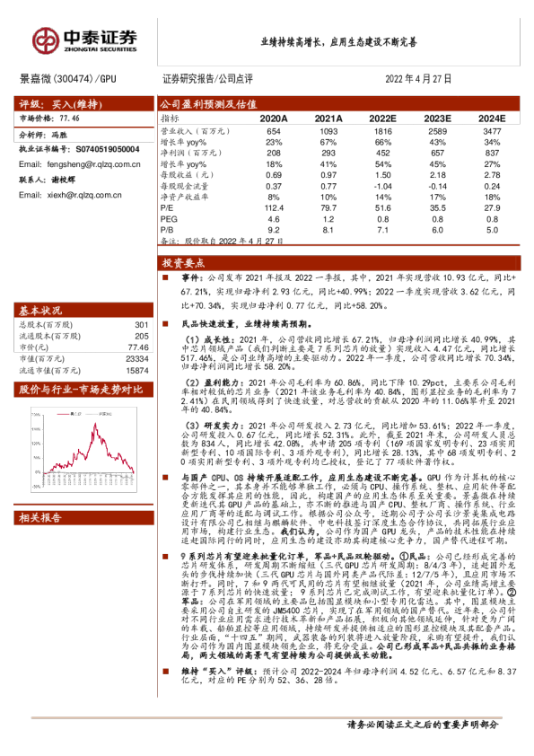Click the 2023E column header
The height and width of the screenshot is (756, 534).
tap(437, 119)
